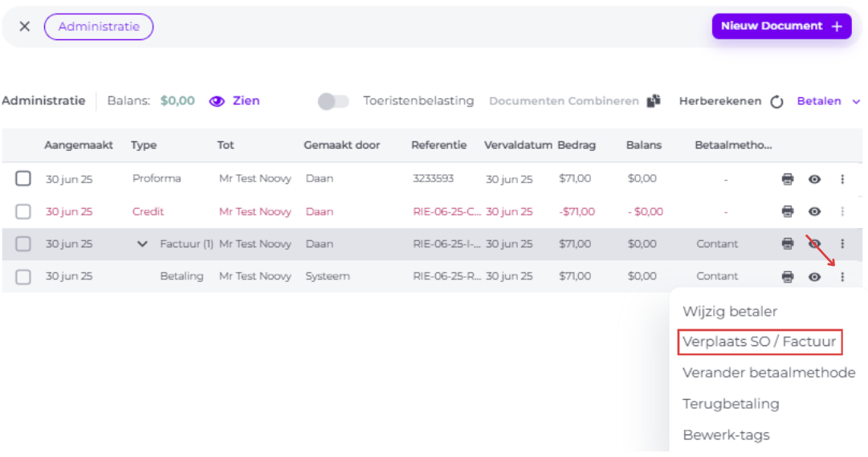
Task: Collapse the Factuur (1) row chevron
Action: pyautogui.click(x=142, y=243)
